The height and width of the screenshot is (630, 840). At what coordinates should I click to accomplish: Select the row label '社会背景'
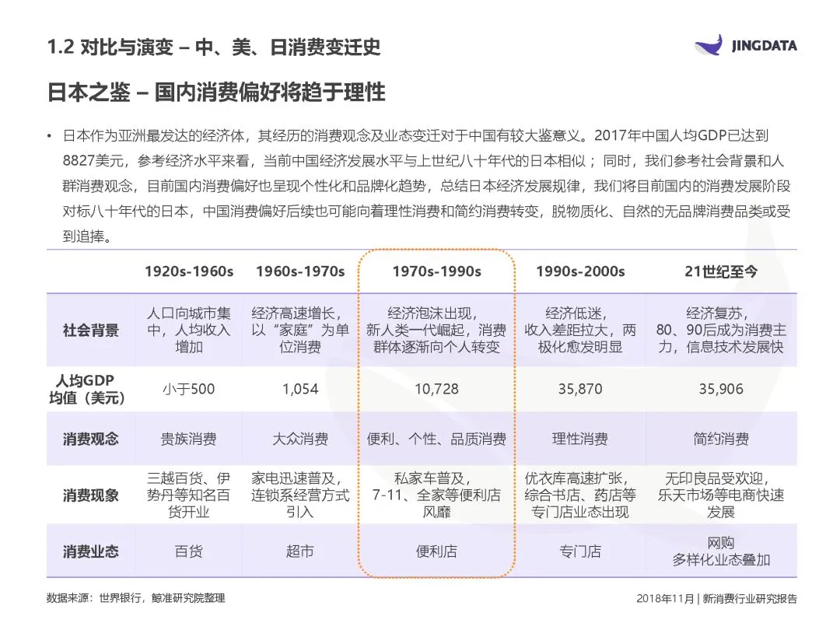coord(90,330)
